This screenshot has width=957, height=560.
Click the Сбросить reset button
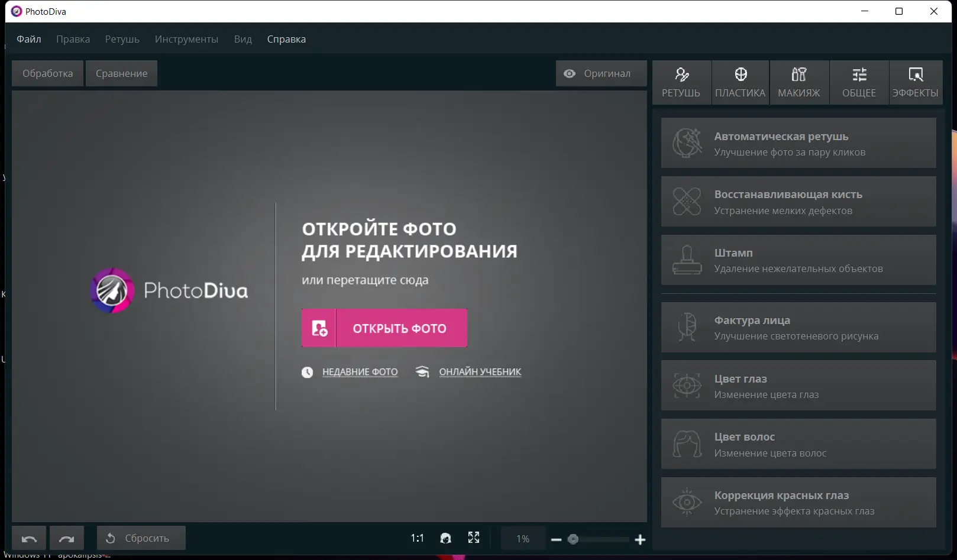pos(141,538)
